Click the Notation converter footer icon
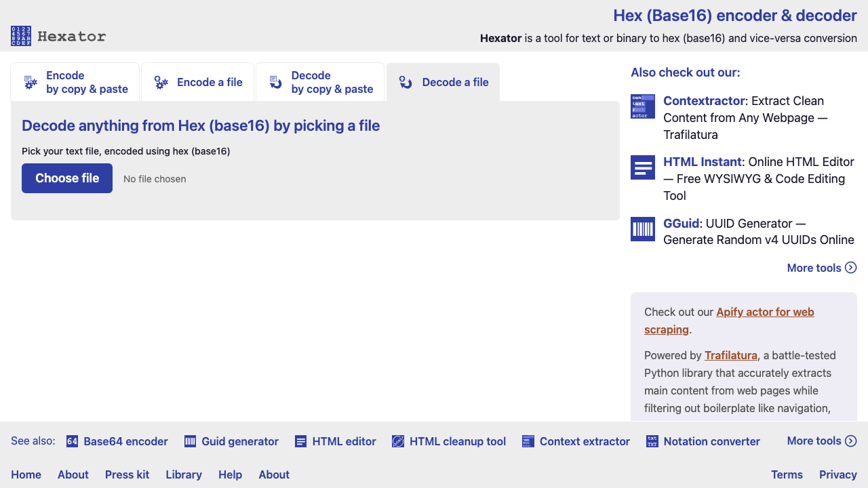Image resolution: width=868 pixels, height=488 pixels. [x=652, y=441]
